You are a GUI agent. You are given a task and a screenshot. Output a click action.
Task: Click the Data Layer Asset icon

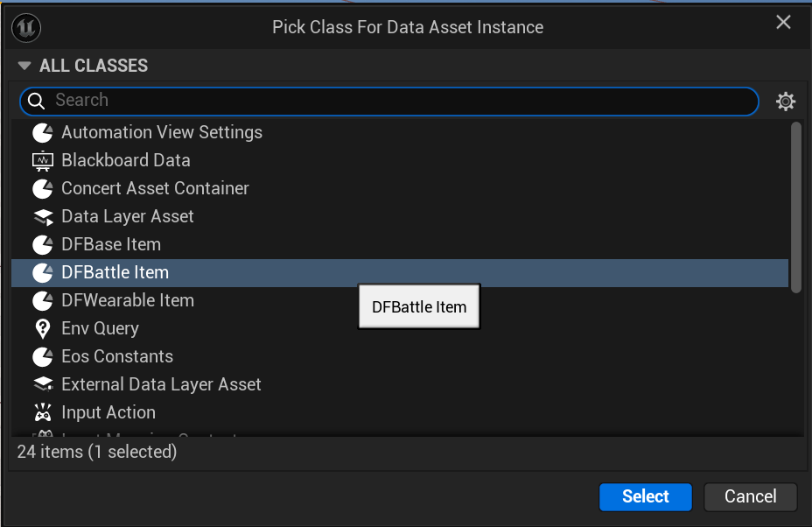(42, 216)
